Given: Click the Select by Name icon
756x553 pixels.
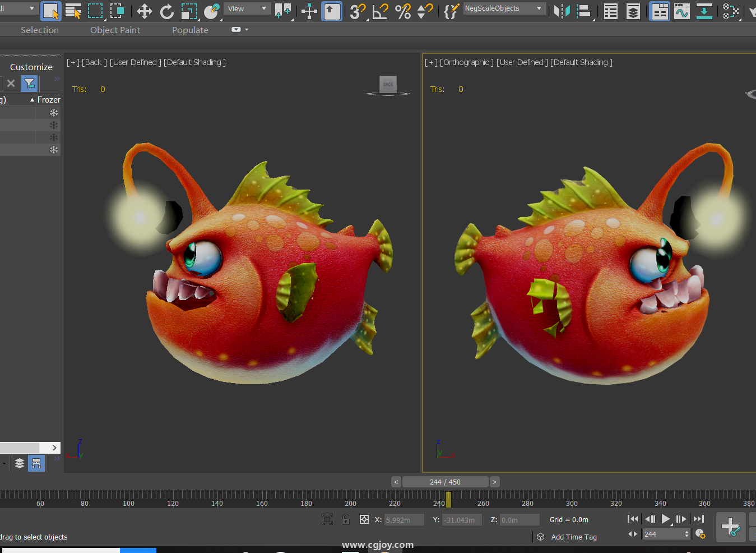Looking at the screenshot, I should click(x=73, y=11).
